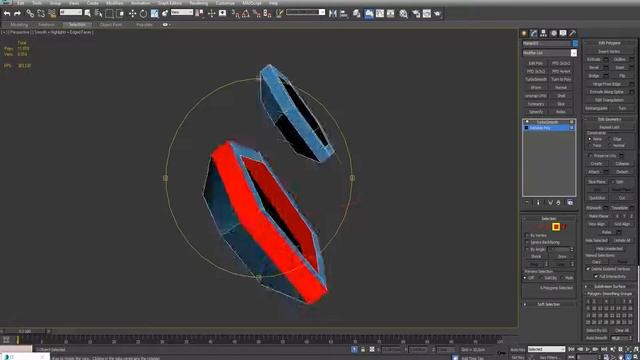
Task: Open Render Setup from the toolbar
Action: pyautogui.click(x=416, y=13)
